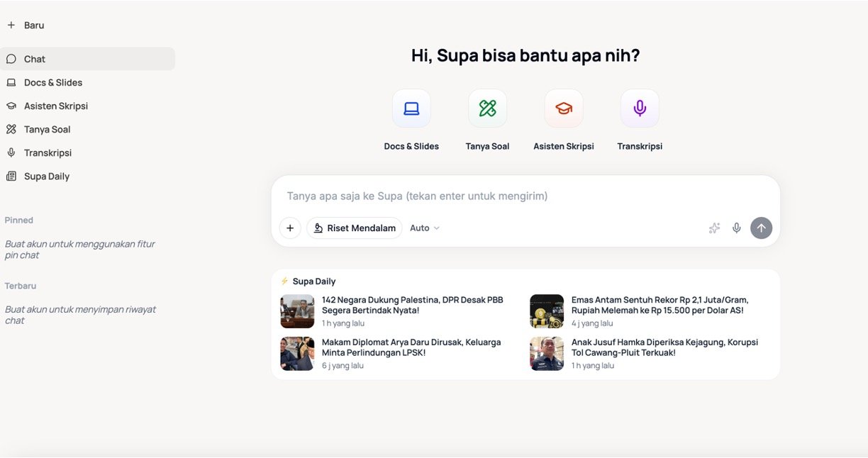
Task: Click the send arrow button
Action: (x=761, y=228)
